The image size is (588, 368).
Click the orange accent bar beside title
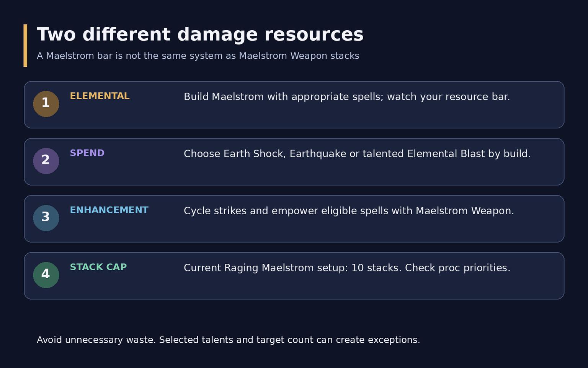click(x=25, y=46)
